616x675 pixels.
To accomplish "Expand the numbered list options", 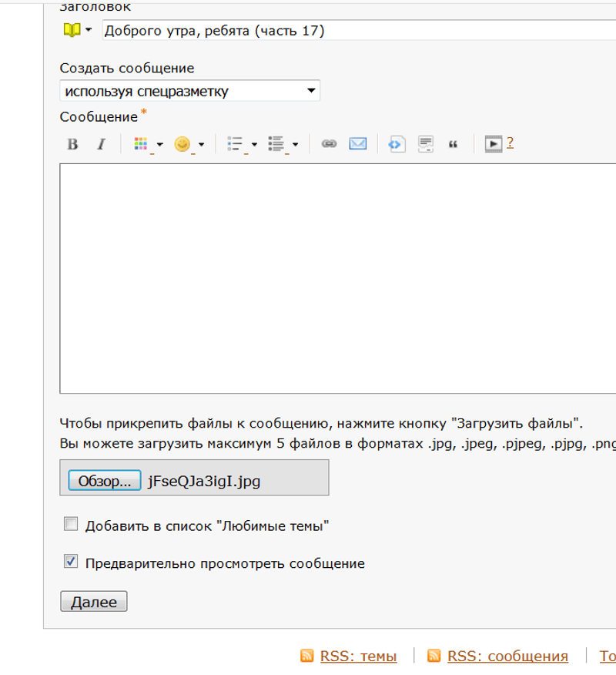I will [283, 144].
